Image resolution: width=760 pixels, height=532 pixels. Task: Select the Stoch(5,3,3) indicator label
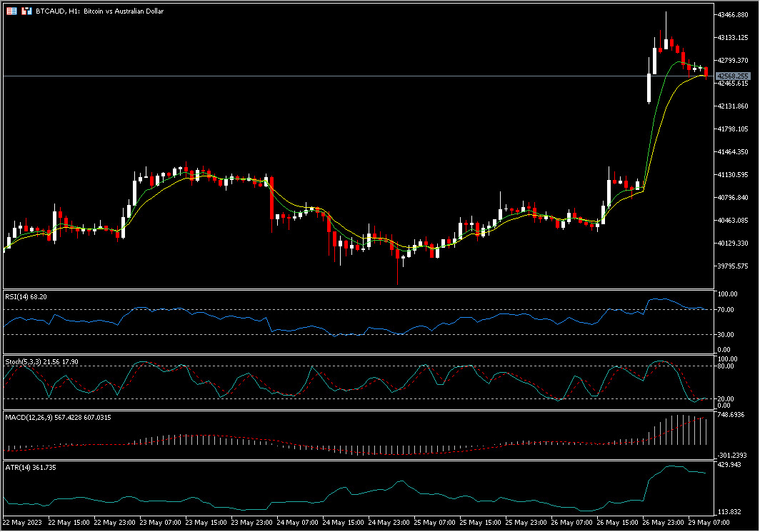(41, 362)
